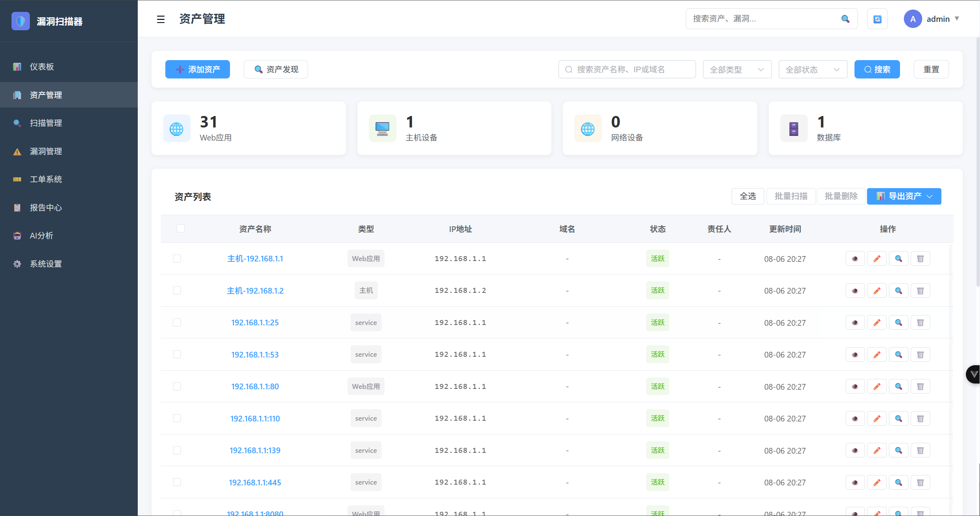The height and width of the screenshot is (516, 980).
Task: Click the refresh icon in header
Action: (x=877, y=19)
